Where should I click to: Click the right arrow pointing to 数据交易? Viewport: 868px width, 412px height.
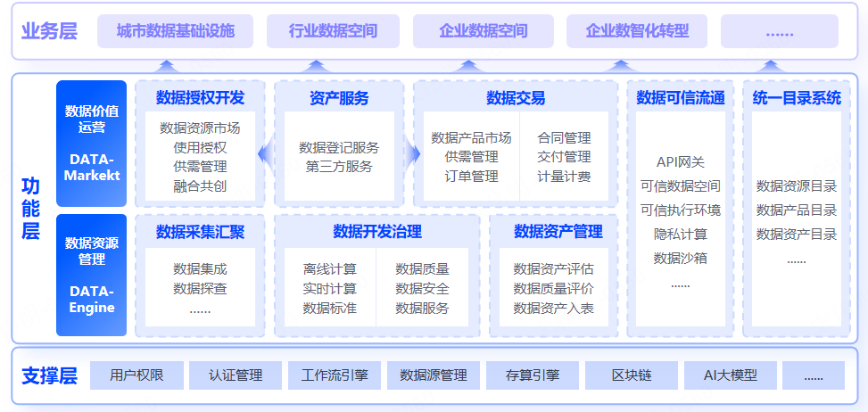(411, 155)
